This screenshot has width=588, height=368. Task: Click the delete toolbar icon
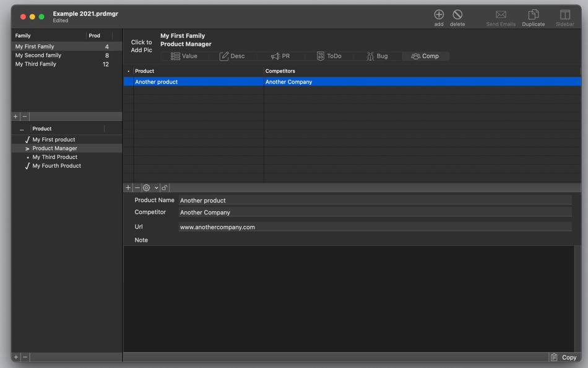457,15
